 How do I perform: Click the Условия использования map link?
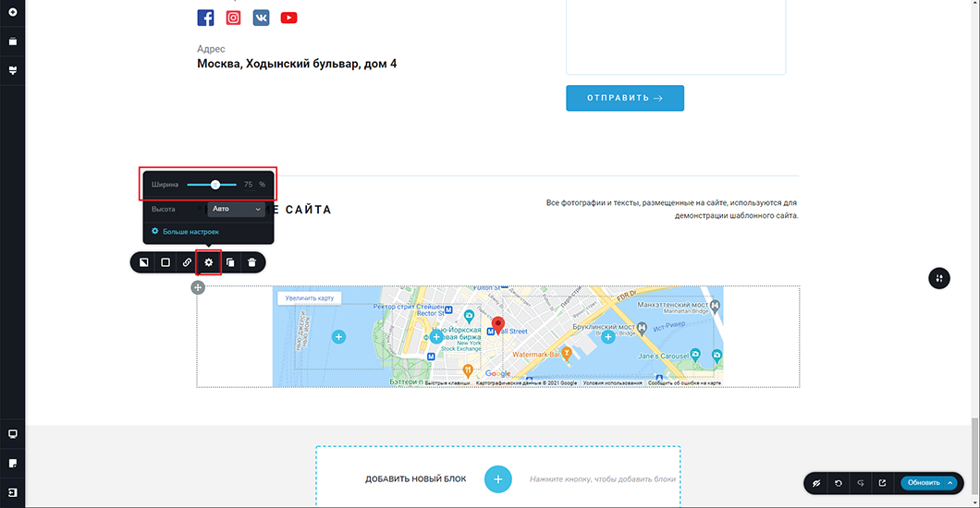(612, 383)
